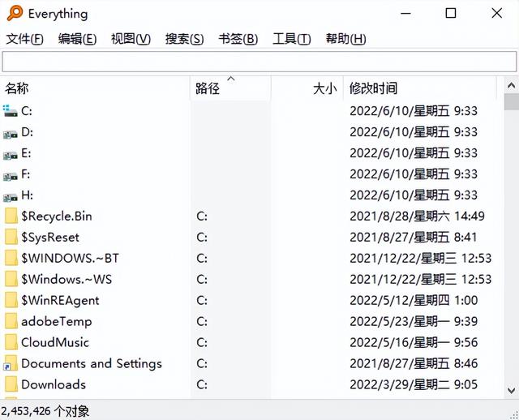Select the Downloads name text
The height and width of the screenshot is (420, 519).
point(54,384)
